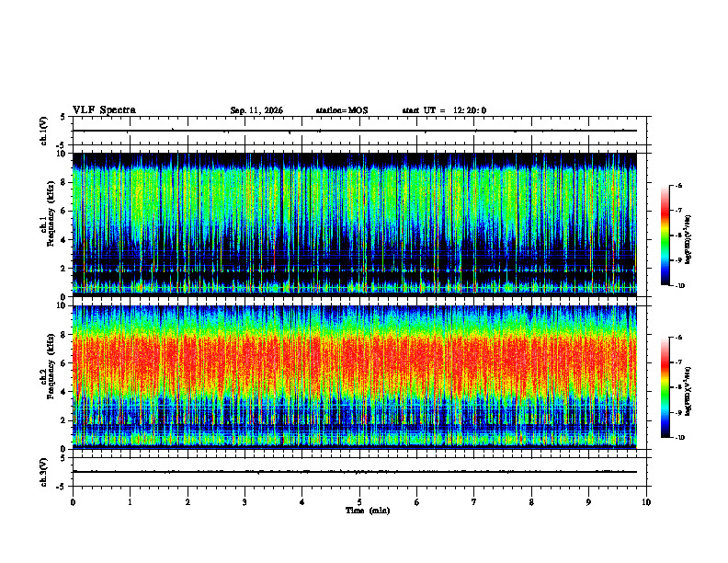Click the station=MOS label
Screen dimensions: 728x563
tap(342, 110)
